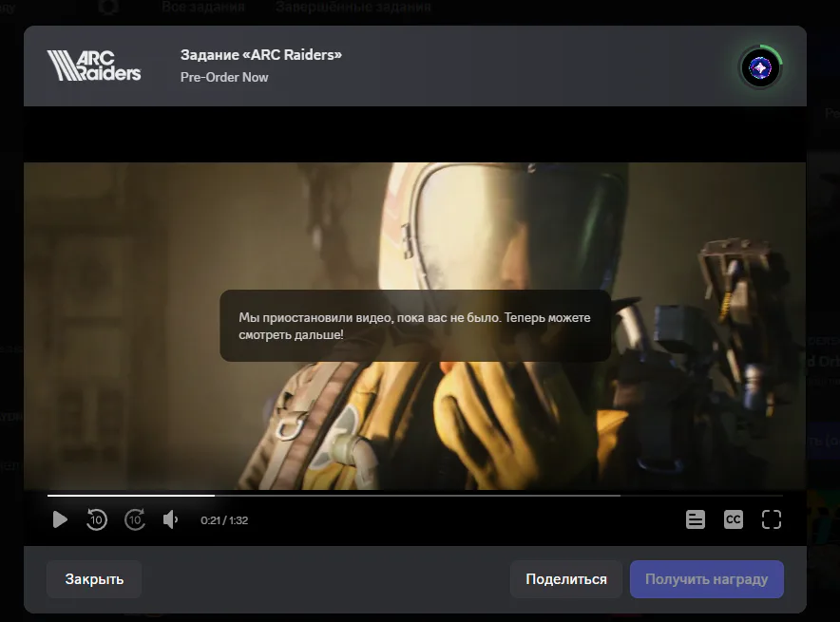Image resolution: width=840 pixels, height=622 pixels.
Task: Mute the video volume speaker icon
Action: (x=170, y=519)
